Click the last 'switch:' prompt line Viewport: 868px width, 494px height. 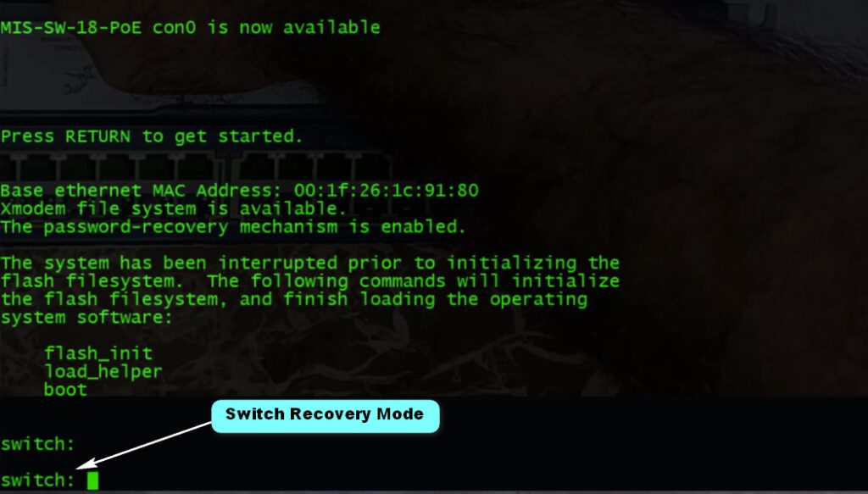[x=37, y=480]
